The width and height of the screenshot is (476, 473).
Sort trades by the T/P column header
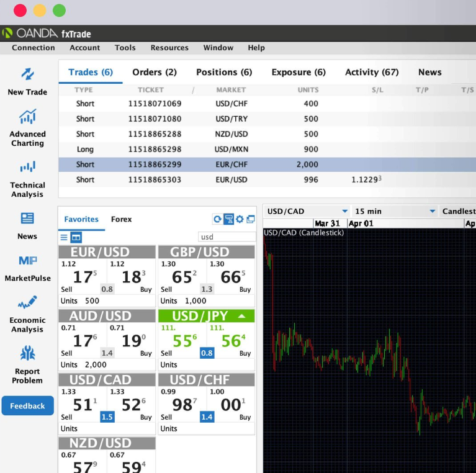[422, 90]
